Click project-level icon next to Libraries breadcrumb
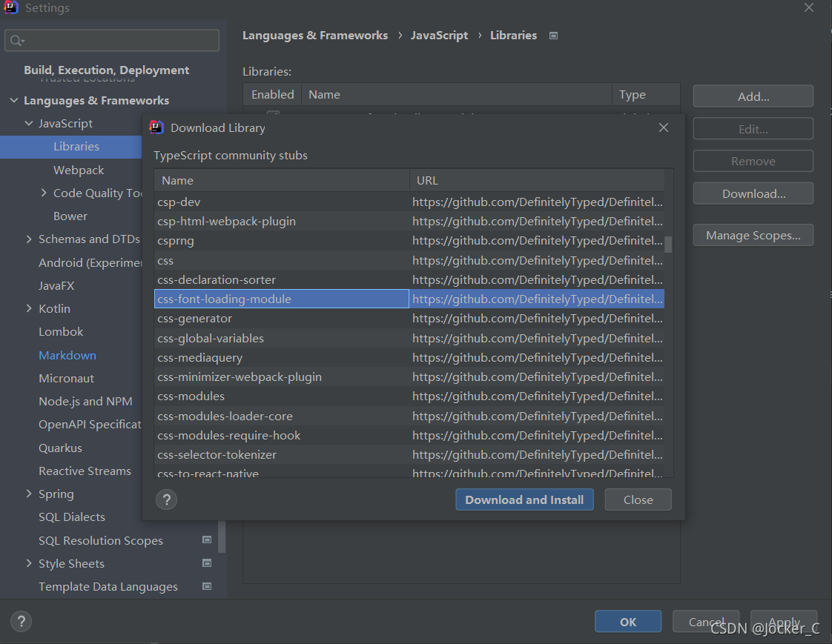Screen dimensions: 832x644 (x=553, y=36)
